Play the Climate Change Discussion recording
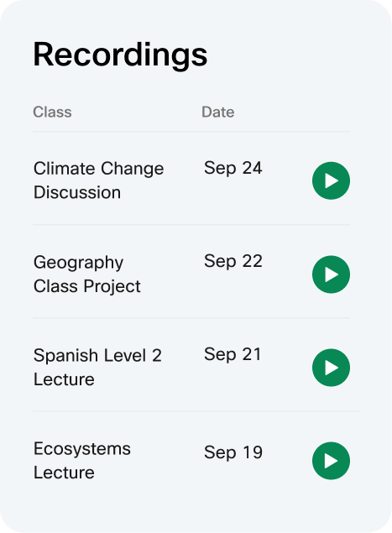This screenshot has width=392, height=533. click(331, 180)
